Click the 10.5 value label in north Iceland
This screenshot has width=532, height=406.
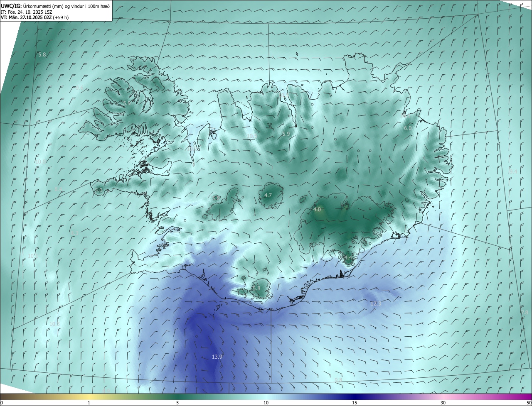251,136
